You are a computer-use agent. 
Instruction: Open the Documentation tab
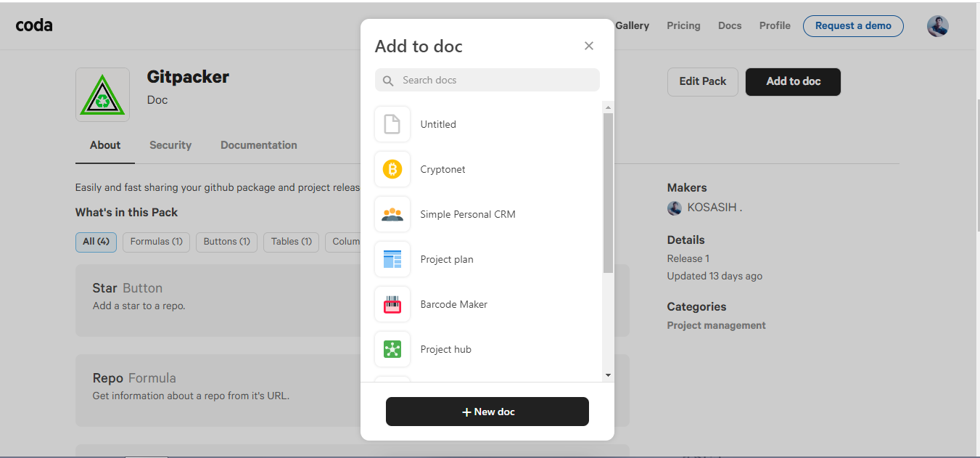point(259,145)
